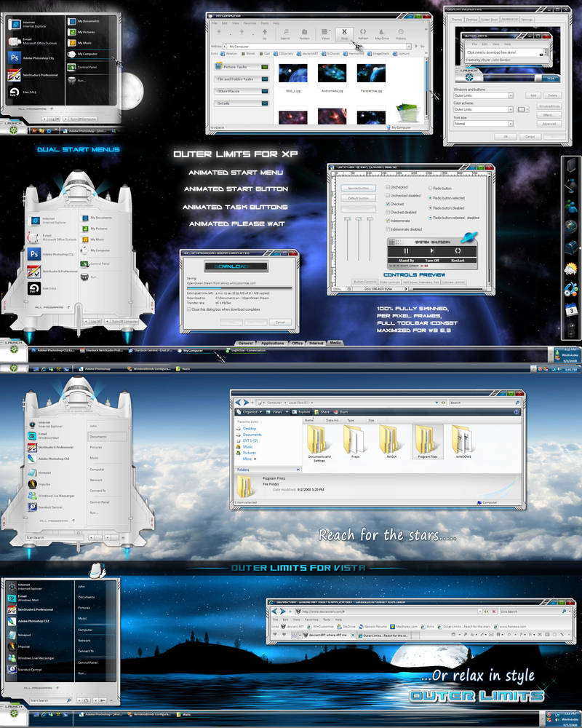Open the Organize dropdown in Vista Explorer
Image resolution: width=582 pixels, height=728 pixels.
(250, 412)
